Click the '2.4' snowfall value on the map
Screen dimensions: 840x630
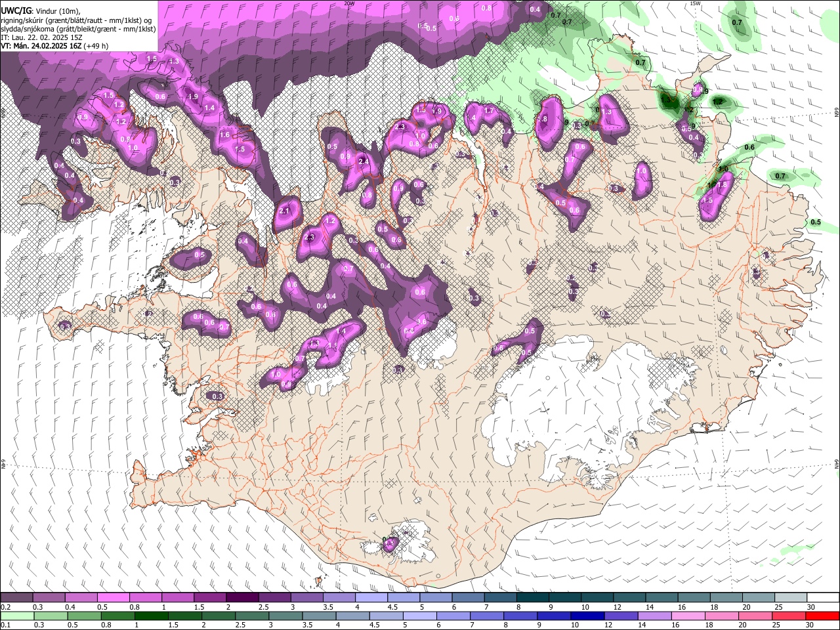click(363, 161)
